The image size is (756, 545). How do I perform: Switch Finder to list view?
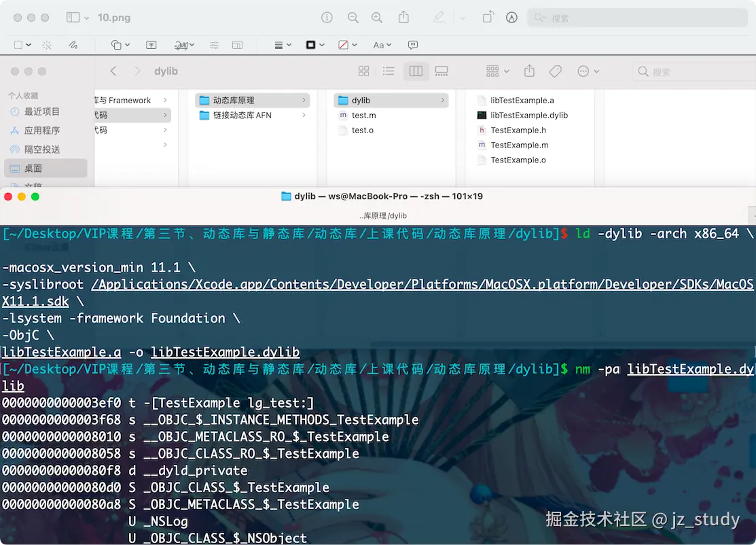pyautogui.click(x=389, y=71)
